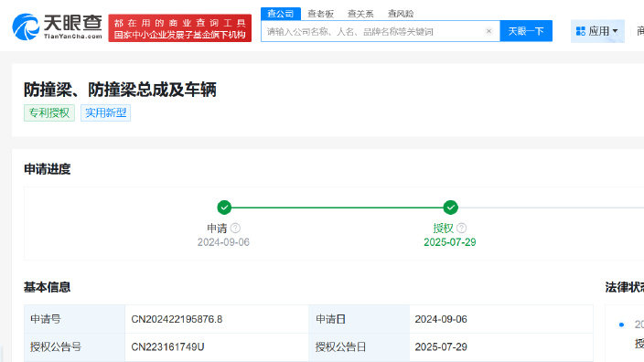
Task: Switch to 查老板 tab
Action: coord(320,14)
